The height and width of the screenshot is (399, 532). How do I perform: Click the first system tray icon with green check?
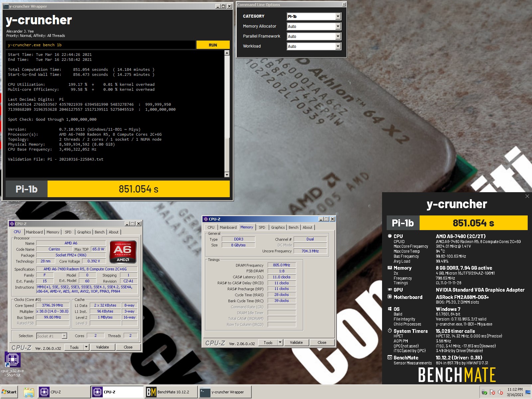tap(484, 392)
